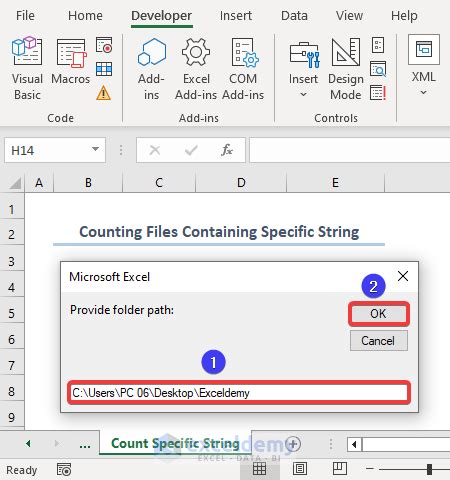Expand the Name Box dropdown arrow
Screen dimensions: 450x480
[95, 149]
